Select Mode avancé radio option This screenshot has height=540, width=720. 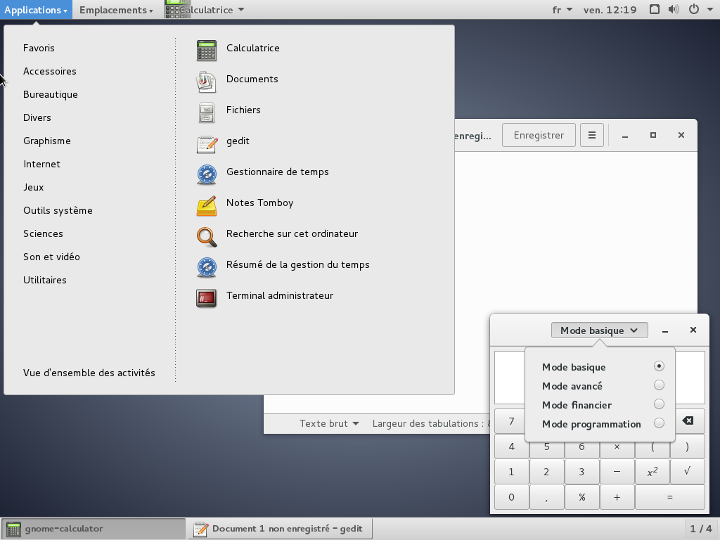658,385
